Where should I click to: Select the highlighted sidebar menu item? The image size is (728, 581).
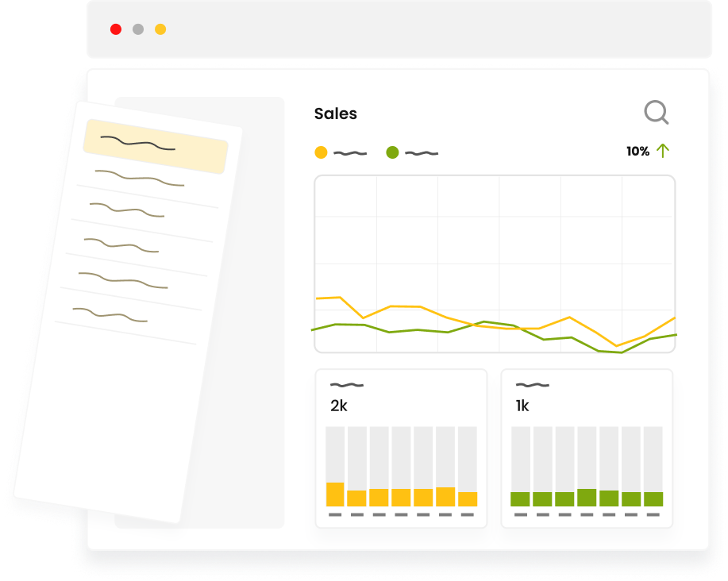click(156, 145)
